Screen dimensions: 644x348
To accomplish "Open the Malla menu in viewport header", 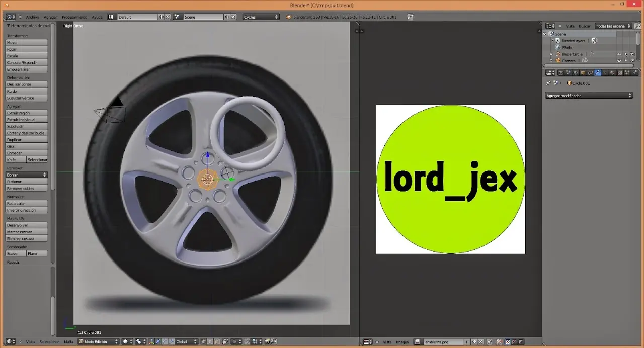I will point(68,342).
